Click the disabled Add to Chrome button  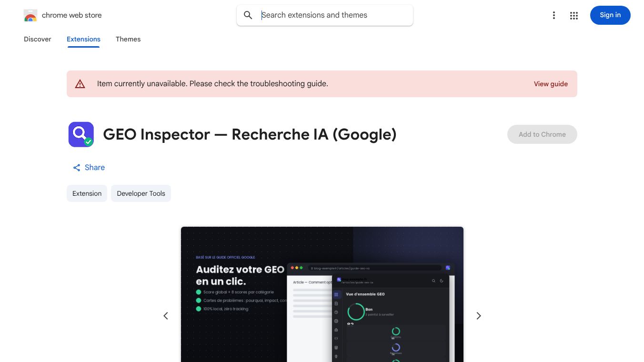[x=542, y=134]
